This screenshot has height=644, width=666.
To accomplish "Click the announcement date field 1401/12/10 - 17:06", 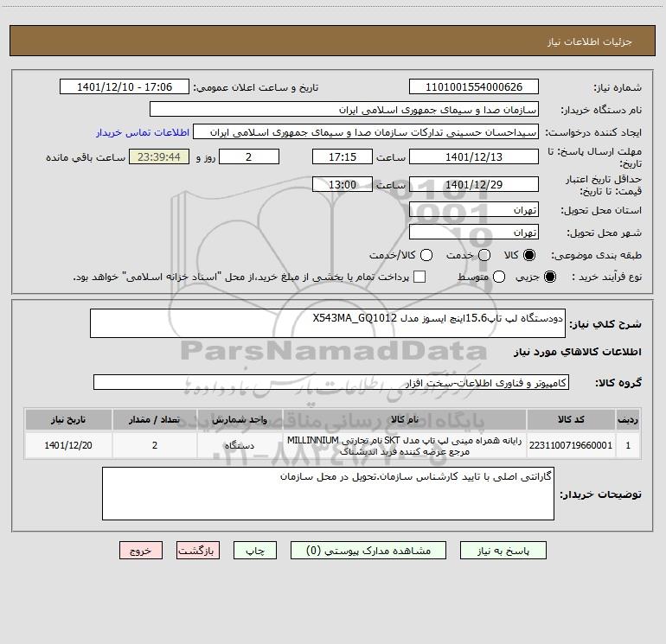I will click(x=124, y=87).
